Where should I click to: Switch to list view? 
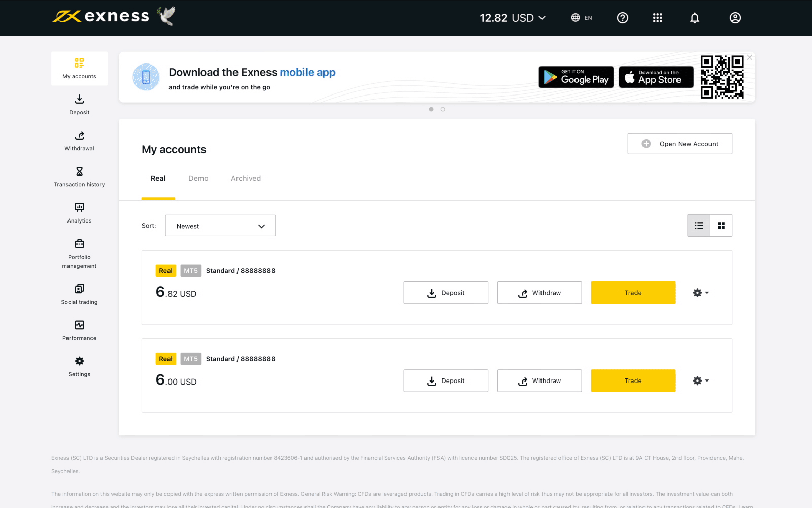(699, 226)
